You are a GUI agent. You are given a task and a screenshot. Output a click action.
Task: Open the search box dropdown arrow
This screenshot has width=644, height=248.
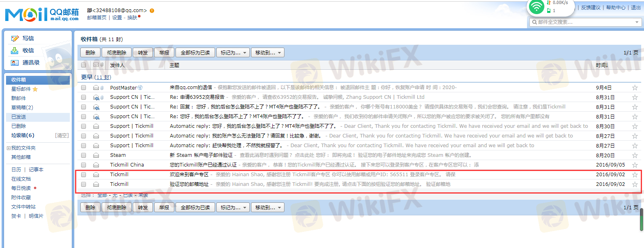tap(637, 22)
